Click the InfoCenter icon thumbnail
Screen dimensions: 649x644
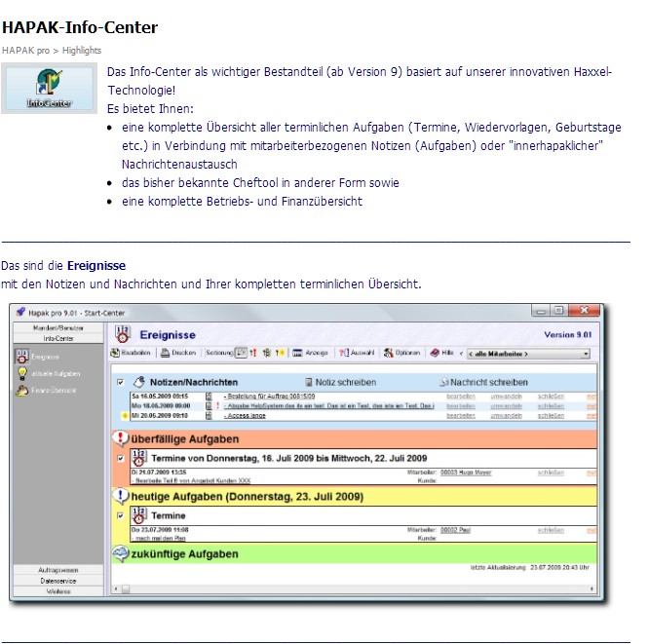click(x=35, y=88)
